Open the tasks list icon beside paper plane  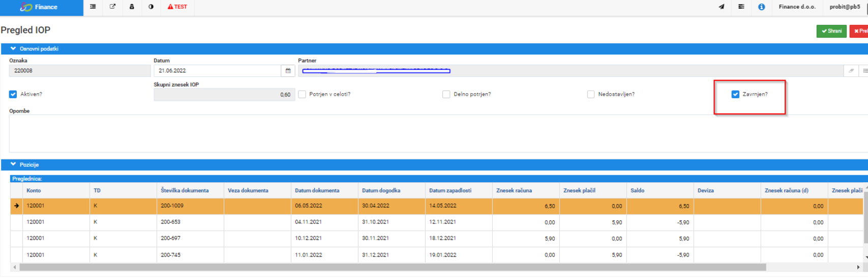(741, 7)
